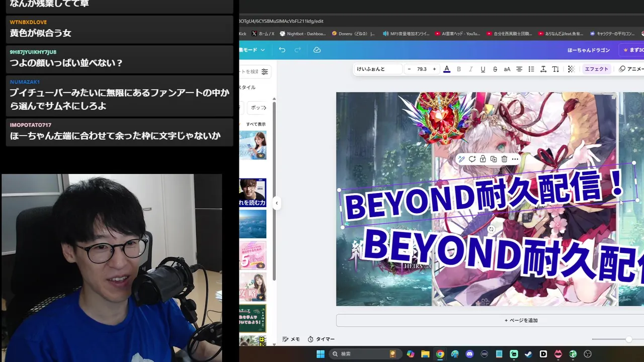Collapse the side panel with arrow handle
The width and height of the screenshot is (644, 362).
tap(276, 203)
